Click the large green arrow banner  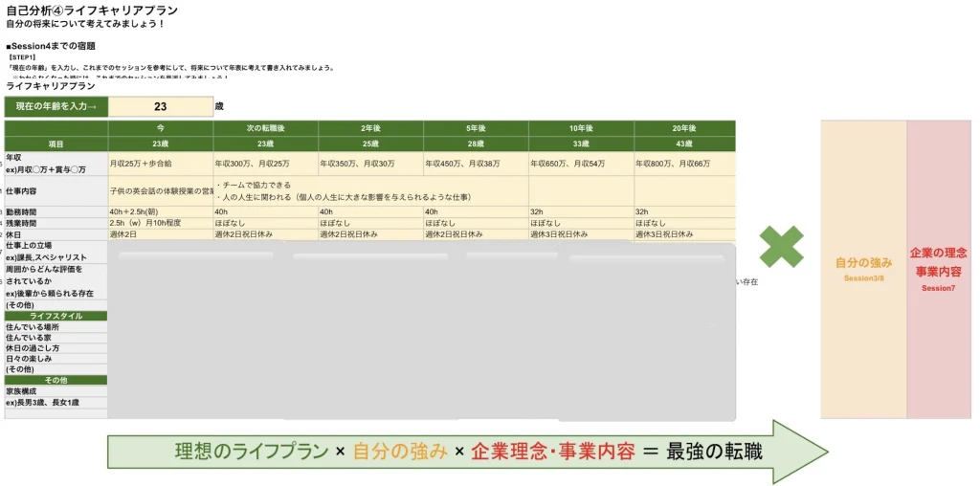(x=467, y=451)
